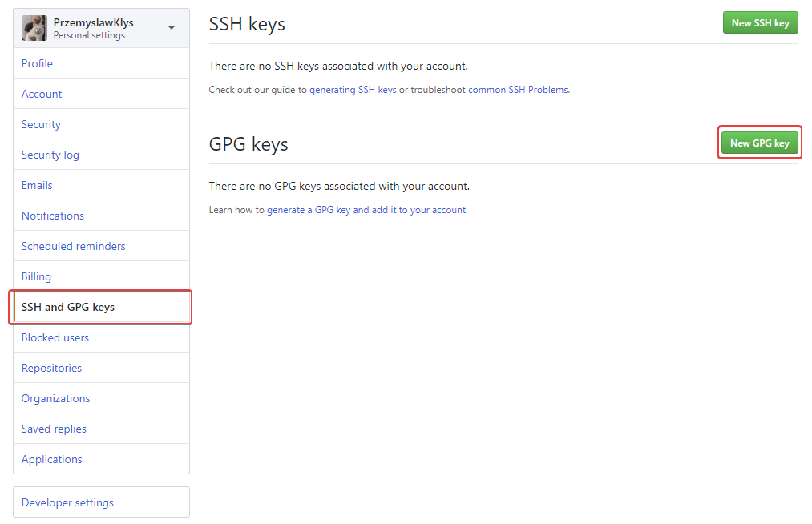Screen dimensions: 812x524
Task: Open Developer settings
Action: click(66, 502)
